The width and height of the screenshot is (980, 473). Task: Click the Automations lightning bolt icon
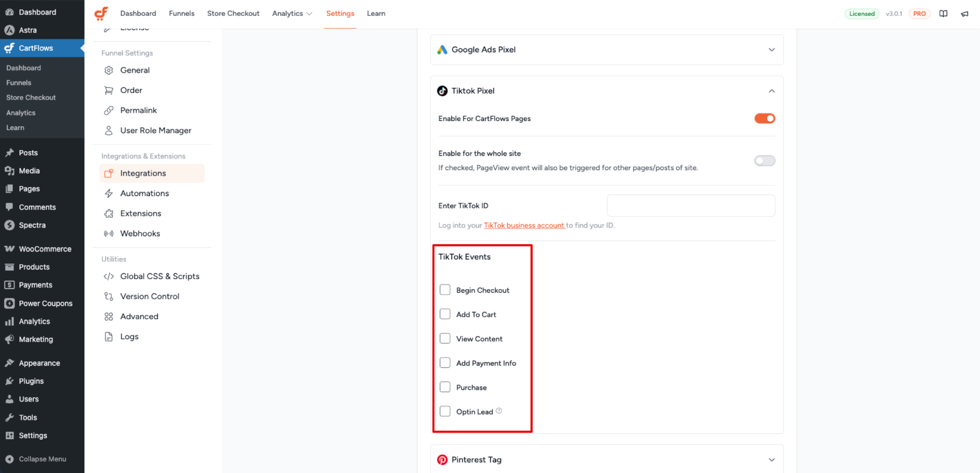[x=109, y=194]
